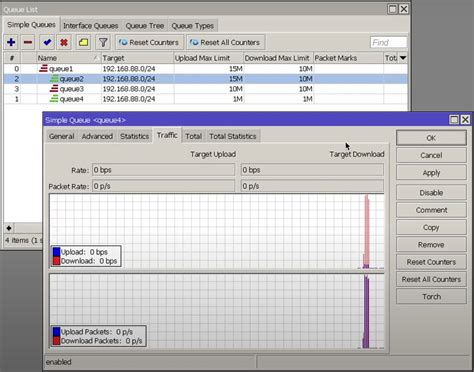Switch to the Queue Tree tab
Image resolution: width=474 pixels, height=372 pixels.
pos(145,26)
